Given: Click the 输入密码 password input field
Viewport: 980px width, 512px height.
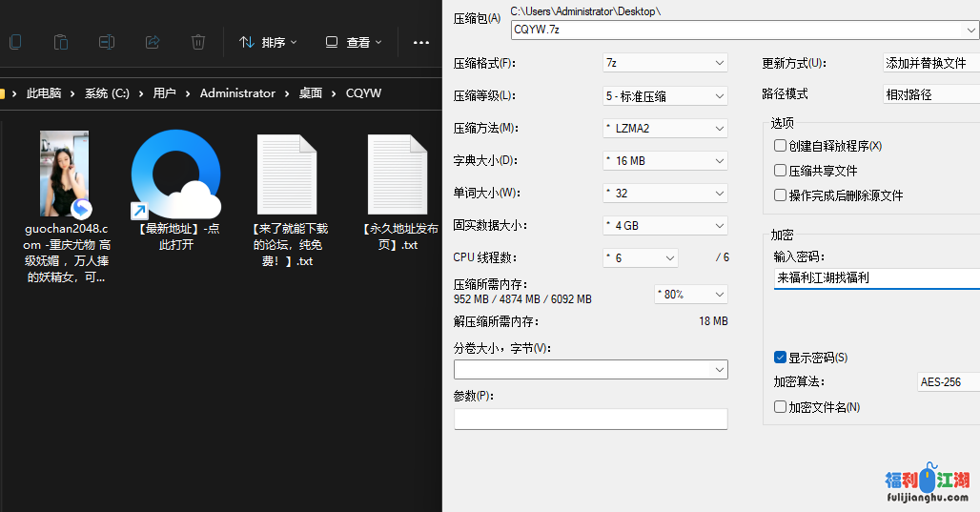Looking at the screenshot, I should [x=875, y=278].
